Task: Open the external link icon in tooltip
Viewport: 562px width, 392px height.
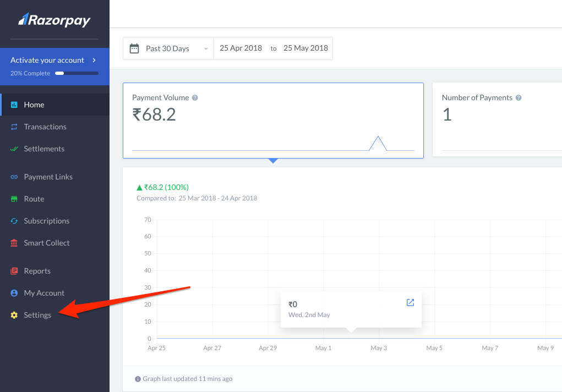Action: click(411, 302)
